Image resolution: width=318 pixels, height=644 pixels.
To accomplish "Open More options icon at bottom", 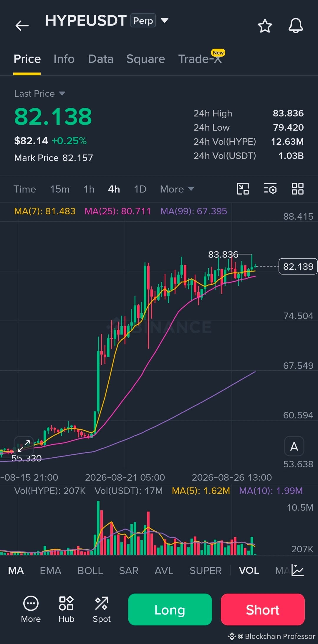I will click(x=31, y=609).
